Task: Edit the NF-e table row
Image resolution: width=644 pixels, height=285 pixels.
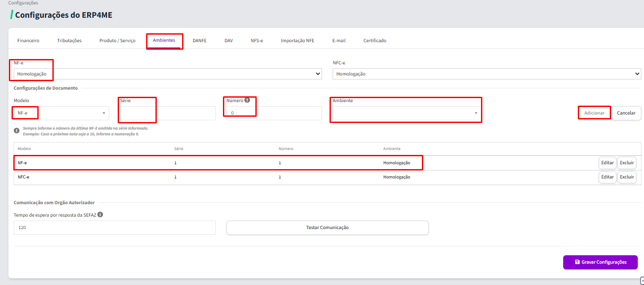Action: coord(607,163)
